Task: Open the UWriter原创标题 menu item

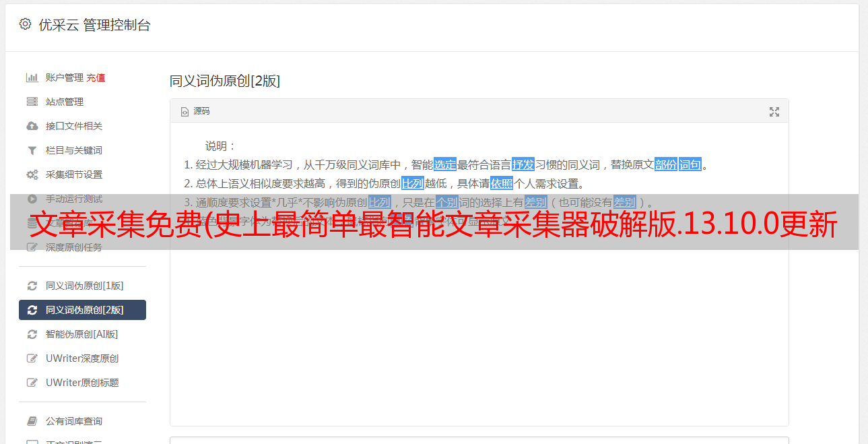Action: tap(82, 383)
